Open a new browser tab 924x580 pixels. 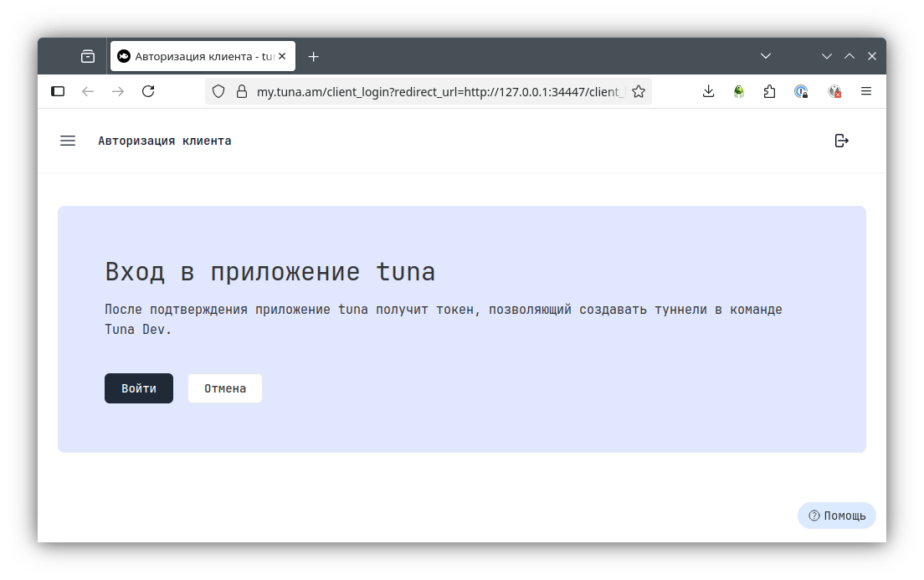pyautogui.click(x=313, y=56)
